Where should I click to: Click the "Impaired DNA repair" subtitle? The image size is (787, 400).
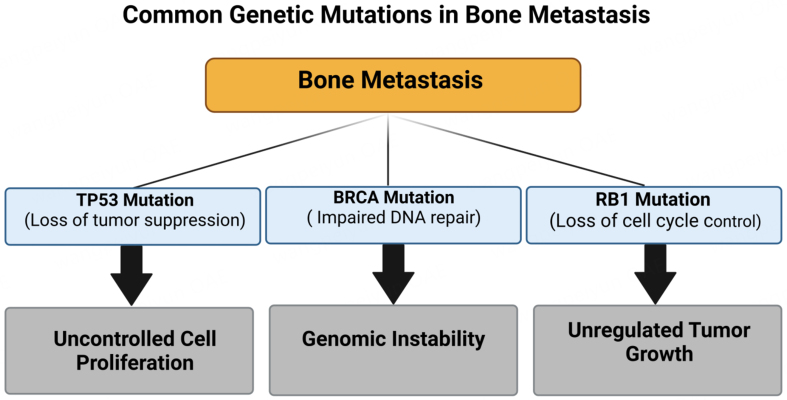[393, 217]
